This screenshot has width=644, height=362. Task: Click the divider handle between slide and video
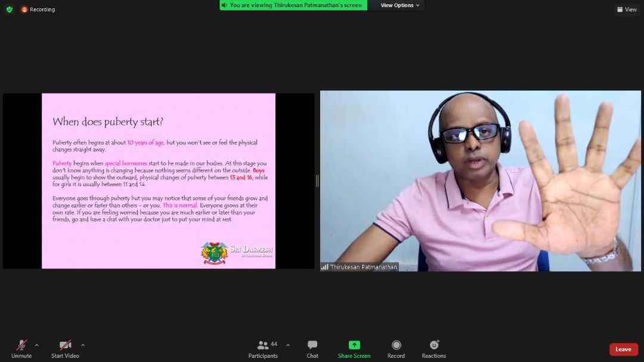tap(317, 181)
